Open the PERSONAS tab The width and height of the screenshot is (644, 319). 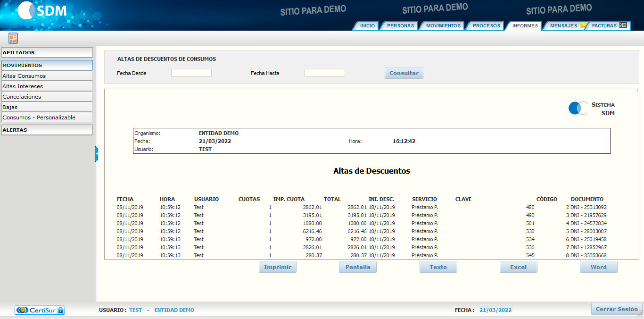[x=400, y=26]
